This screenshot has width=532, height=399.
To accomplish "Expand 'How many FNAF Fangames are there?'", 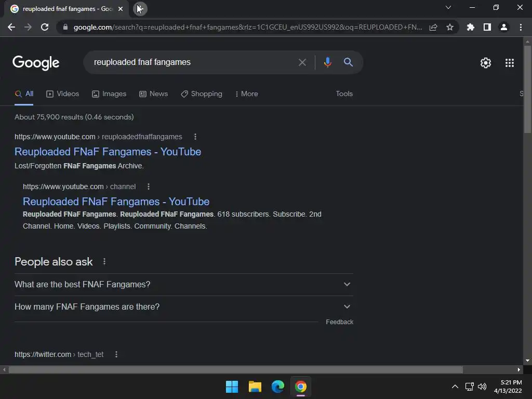I will coord(183,307).
